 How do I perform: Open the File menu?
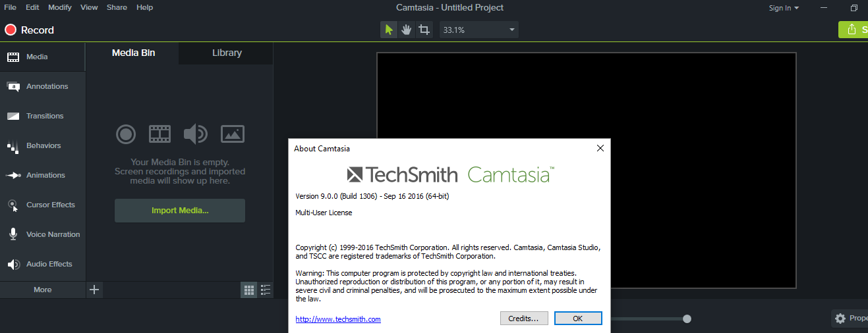(x=11, y=7)
